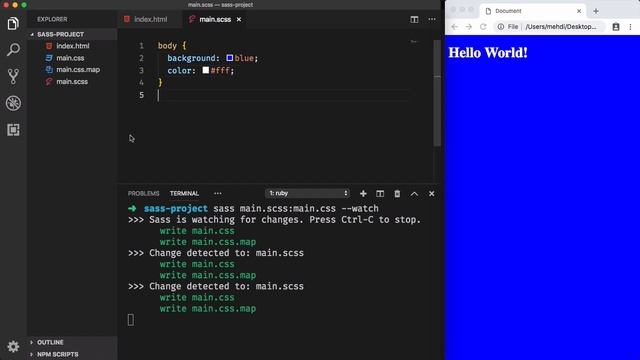Click the browser address bar file path

click(561, 27)
